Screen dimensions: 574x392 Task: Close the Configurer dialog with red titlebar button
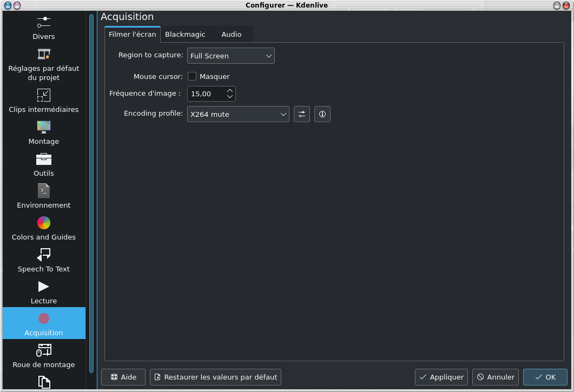pyautogui.click(x=566, y=5)
